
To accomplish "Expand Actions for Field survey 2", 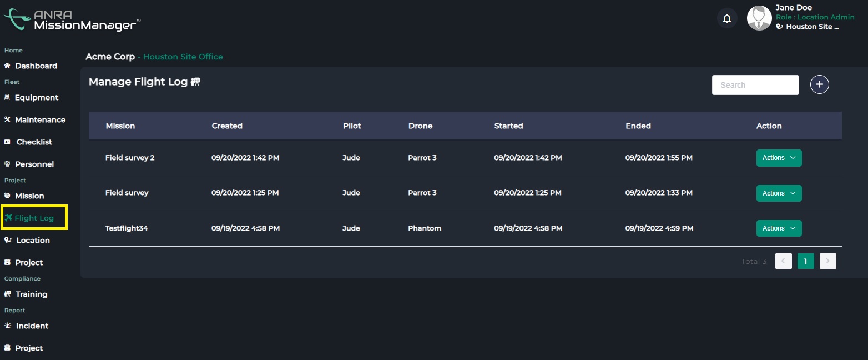I will pyautogui.click(x=779, y=158).
